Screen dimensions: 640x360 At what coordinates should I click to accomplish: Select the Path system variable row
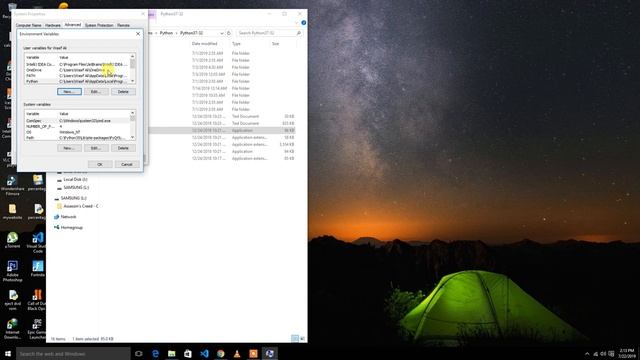click(77, 138)
